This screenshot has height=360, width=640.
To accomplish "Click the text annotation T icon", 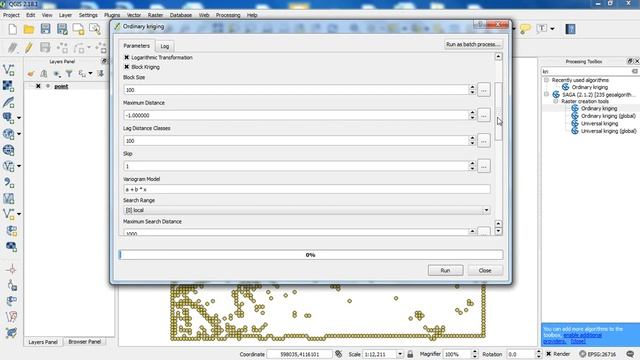I will coord(542,29).
